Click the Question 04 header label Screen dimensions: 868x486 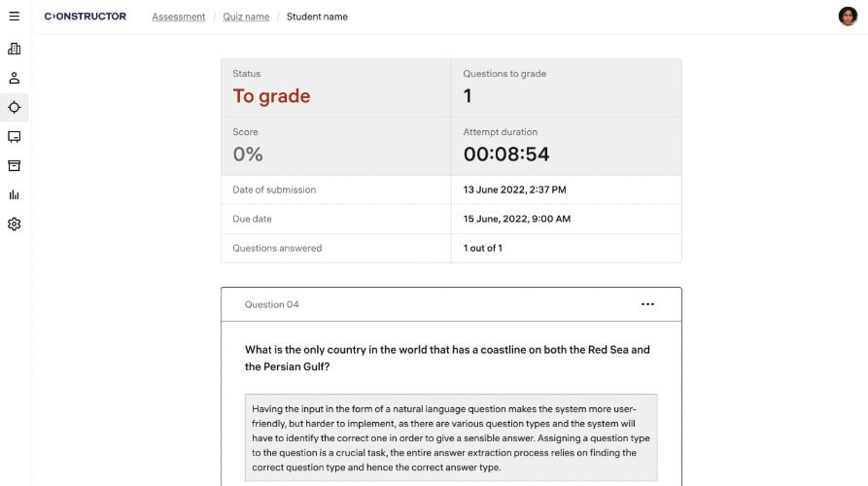click(272, 304)
